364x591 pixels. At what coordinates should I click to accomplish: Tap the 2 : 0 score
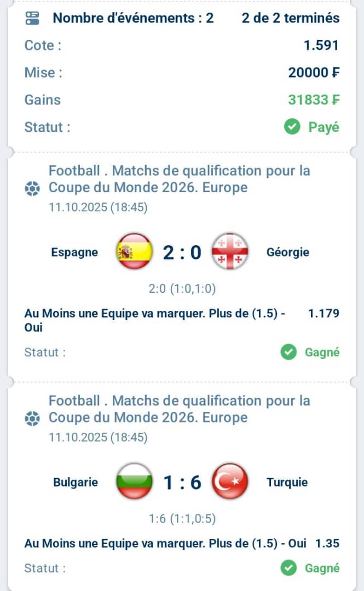(182, 252)
